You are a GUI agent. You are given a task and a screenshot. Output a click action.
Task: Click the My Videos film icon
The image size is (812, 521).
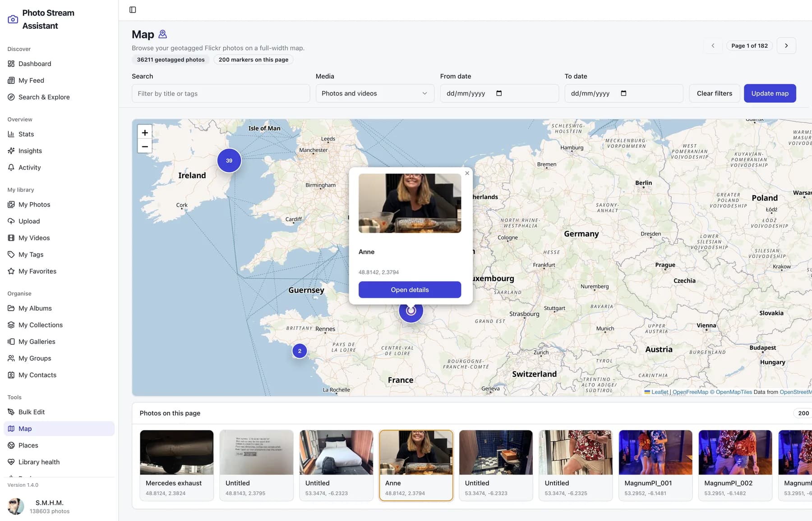[11, 238]
